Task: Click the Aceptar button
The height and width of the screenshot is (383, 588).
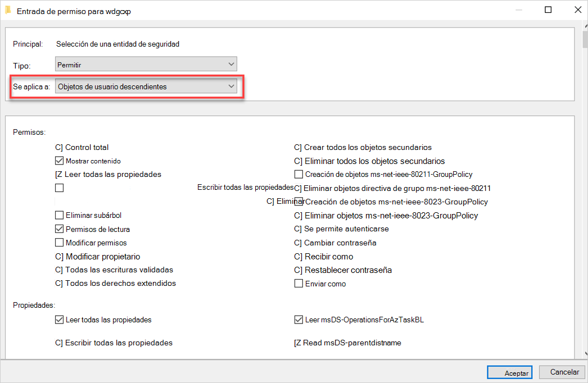Action: point(509,372)
